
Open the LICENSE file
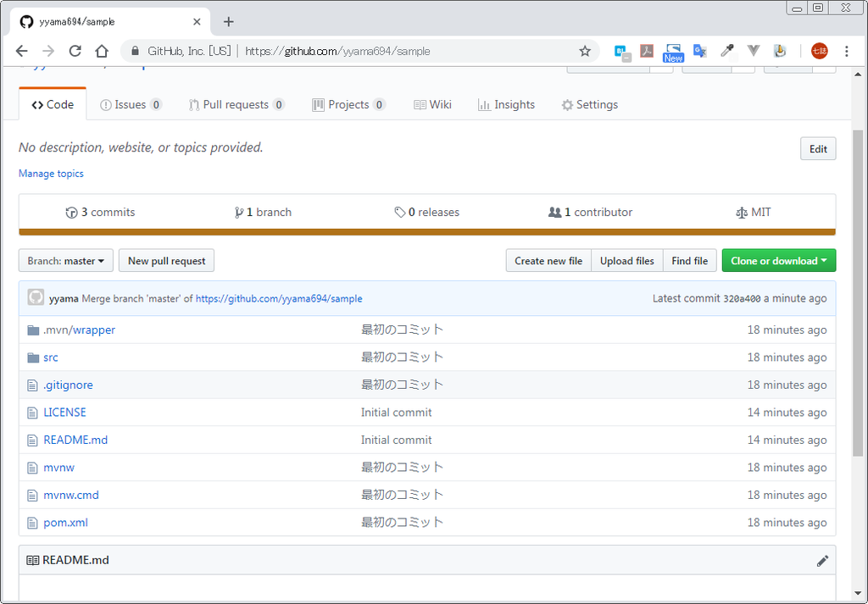click(x=64, y=413)
